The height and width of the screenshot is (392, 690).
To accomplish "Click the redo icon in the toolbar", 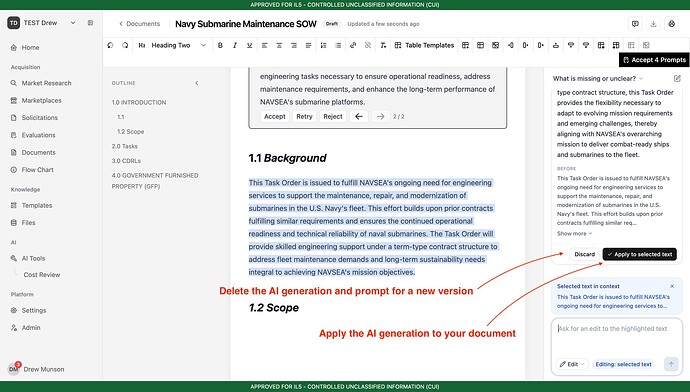I will (125, 45).
